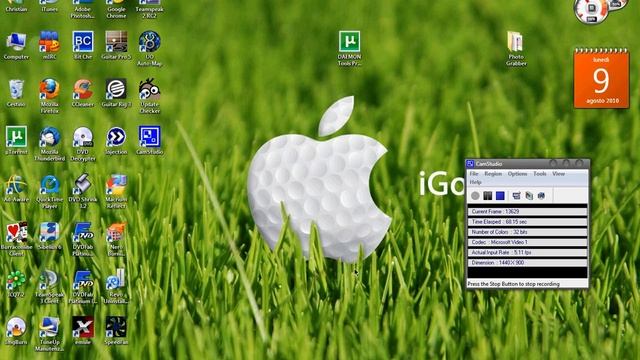Viewport: 640px width, 360px height.
Task: Click the 'Dimension : 1440 X 900' line
Action: pyautogui.click(x=527, y=262)
